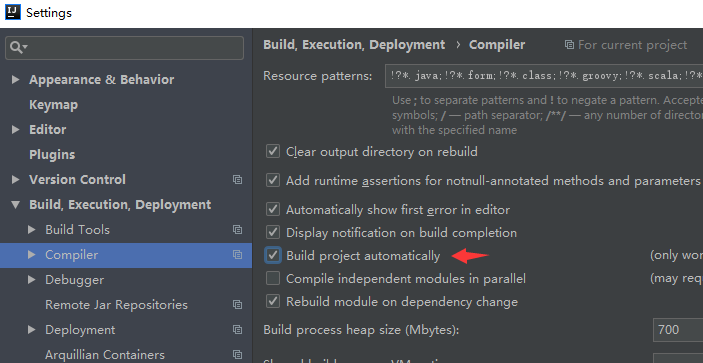This screenshot has width=703, height=363.
Task: Expand the Deployment node
Action: tap(31, 330)
